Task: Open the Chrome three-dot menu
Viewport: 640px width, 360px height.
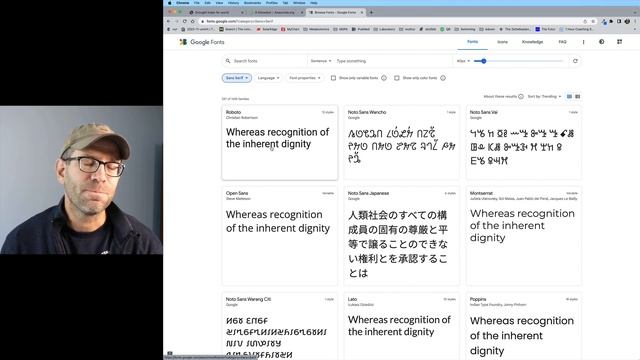Action: (635, 21)
